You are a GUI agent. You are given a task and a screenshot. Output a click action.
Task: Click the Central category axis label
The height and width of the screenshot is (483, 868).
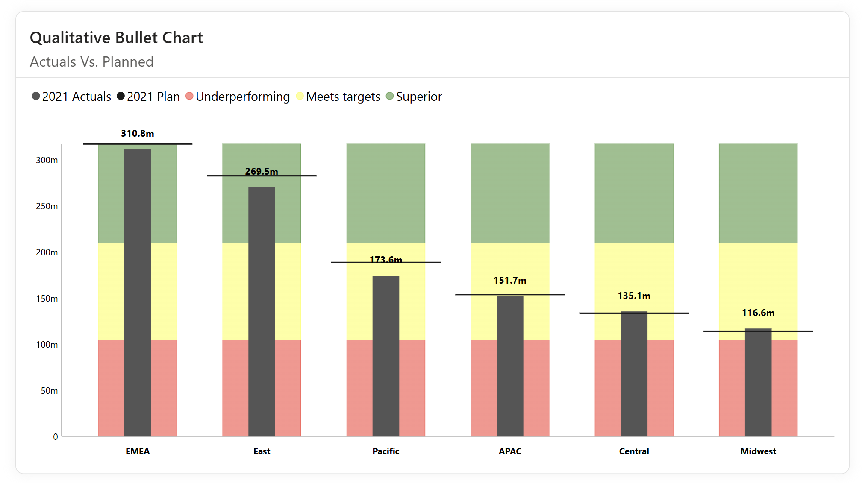pyautogui.click(x=634, y=451)
